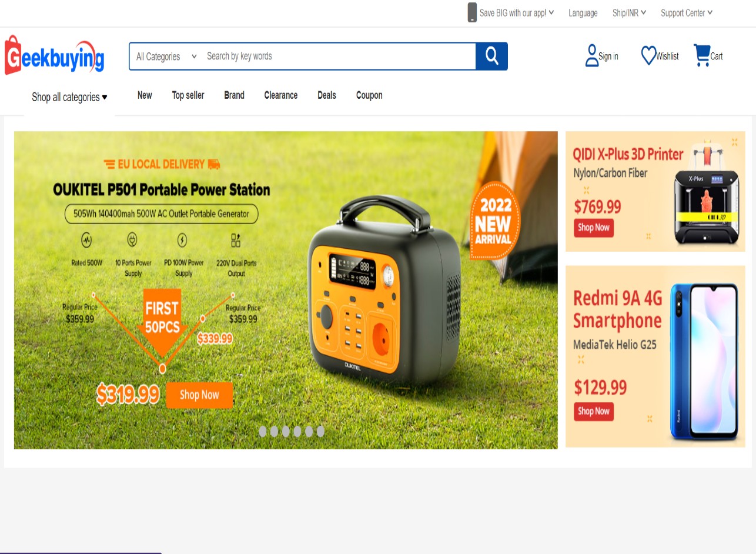Click the mobile phone app icon
This screenshot has height=554, width=756.
pos(472,12)
